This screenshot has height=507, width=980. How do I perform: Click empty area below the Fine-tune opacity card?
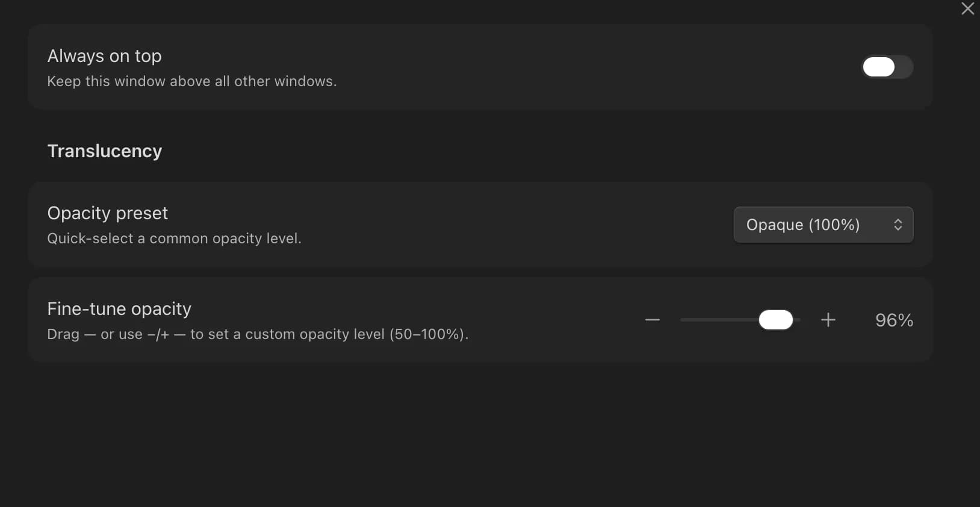pyautogui.click(x=480, y=434)
